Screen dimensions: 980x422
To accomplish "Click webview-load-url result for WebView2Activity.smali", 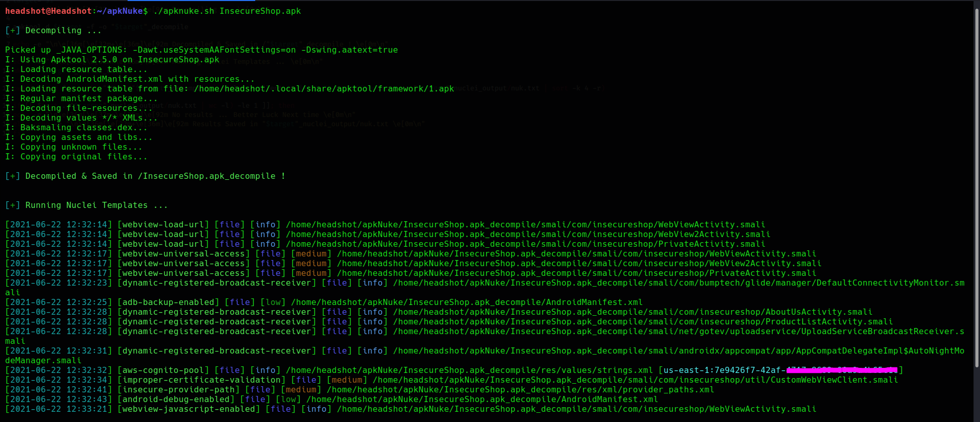I will pos(388,235).
